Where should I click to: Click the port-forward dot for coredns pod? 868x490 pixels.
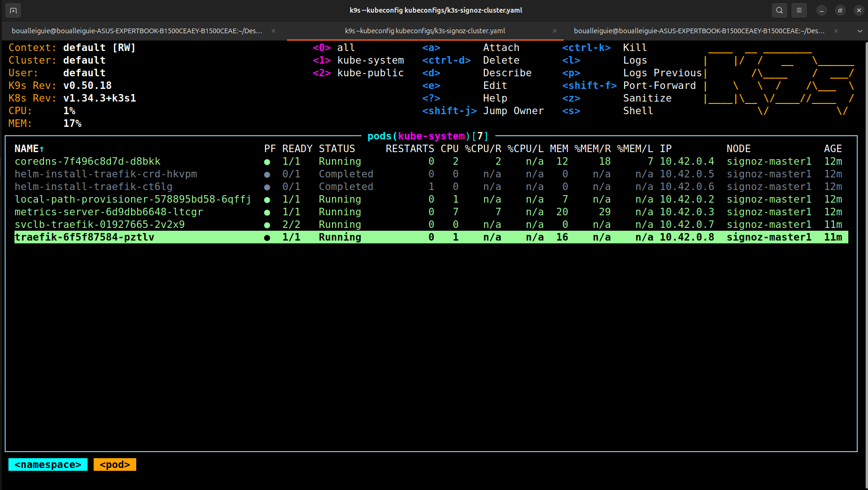267,162
